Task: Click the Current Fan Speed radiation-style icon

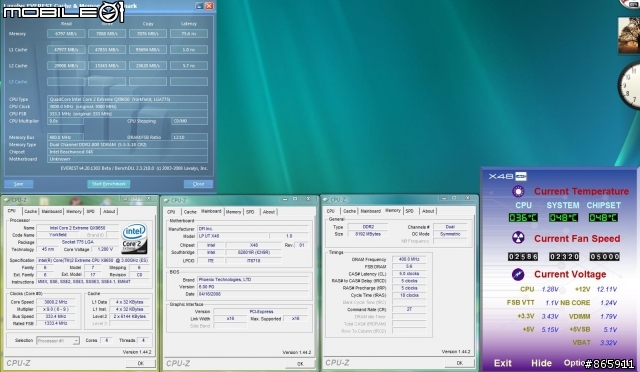Action: click(518, 238)
